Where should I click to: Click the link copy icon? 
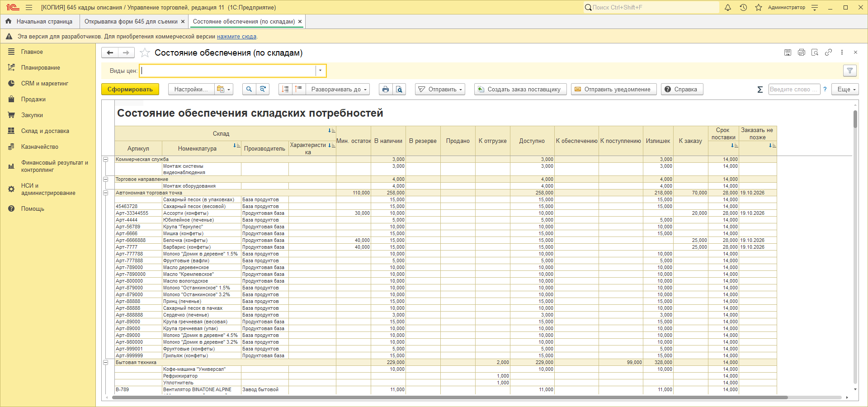pos(828,52)
